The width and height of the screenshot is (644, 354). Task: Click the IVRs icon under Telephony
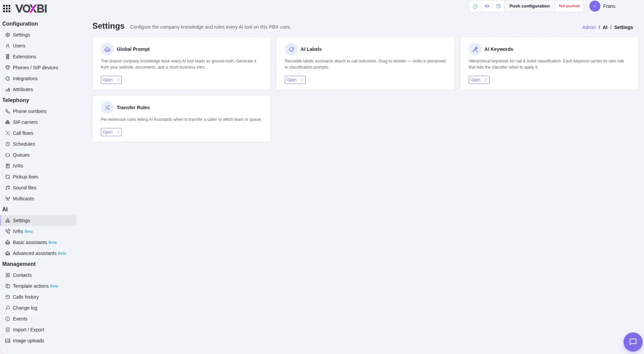(8, 166)
